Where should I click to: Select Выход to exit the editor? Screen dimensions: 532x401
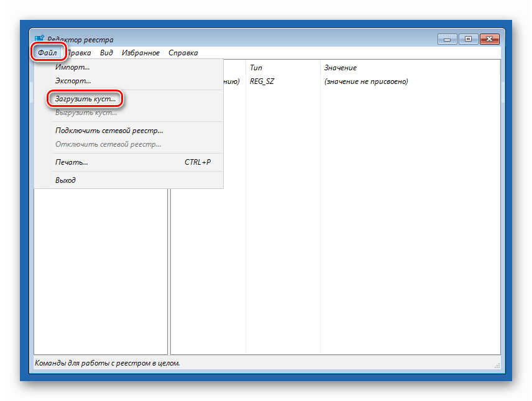pos(129,180)
